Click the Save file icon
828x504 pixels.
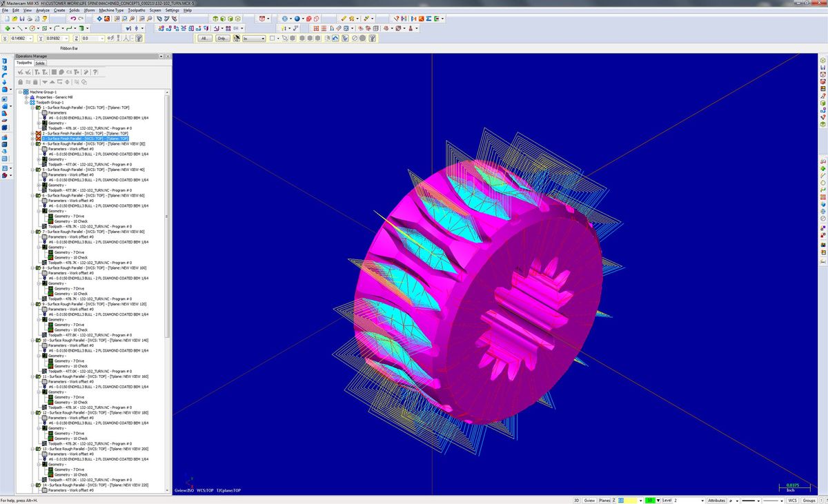[23, 19]
